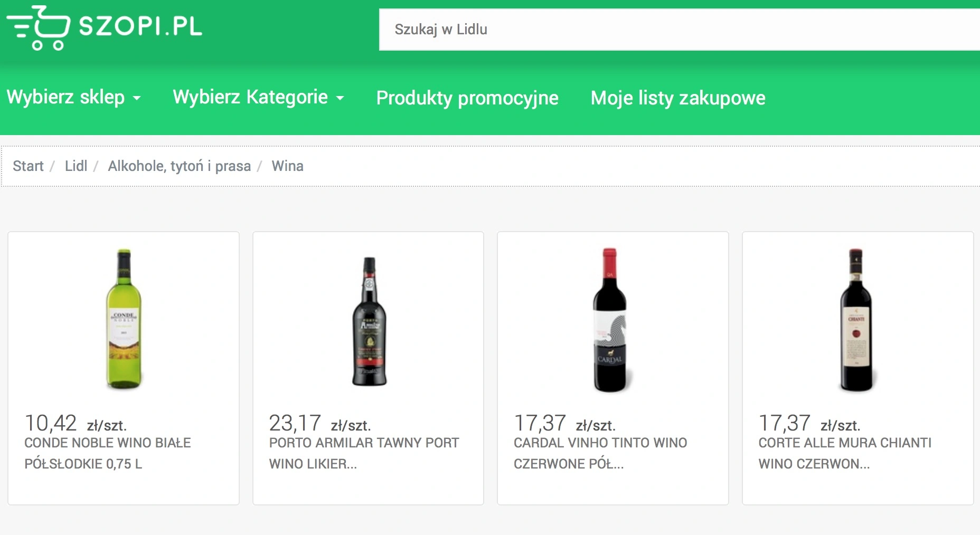Viewport: 980px width, 535px height.
Task: Click the Corte Alle Mura Chianti bottle image
Action: coord(856,320)
